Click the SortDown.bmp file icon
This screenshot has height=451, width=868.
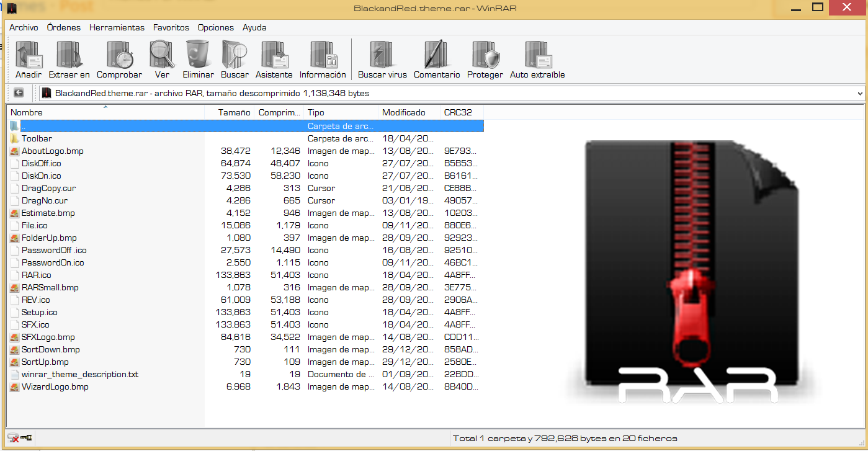click(14, 349)
